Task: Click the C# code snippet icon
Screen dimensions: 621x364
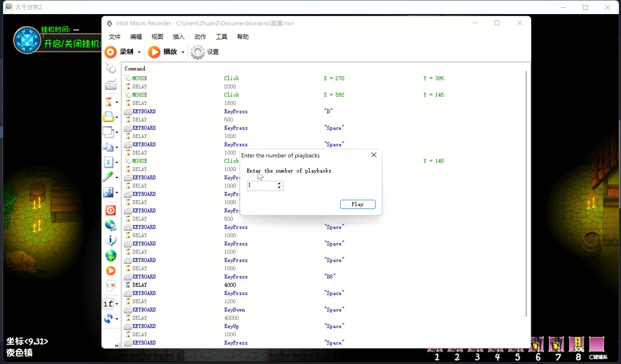Action: pyautogui.click(x=111, y=285)
